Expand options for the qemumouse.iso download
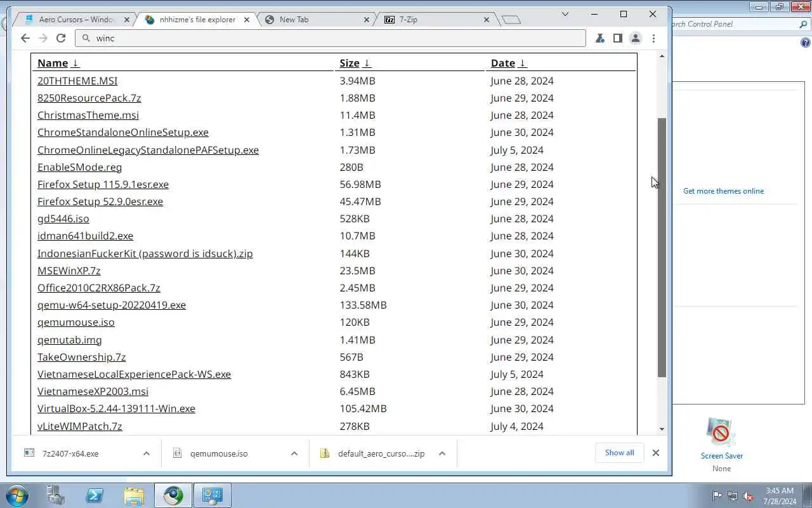This screenshot has width=812, height=508. tap(294, 453)
